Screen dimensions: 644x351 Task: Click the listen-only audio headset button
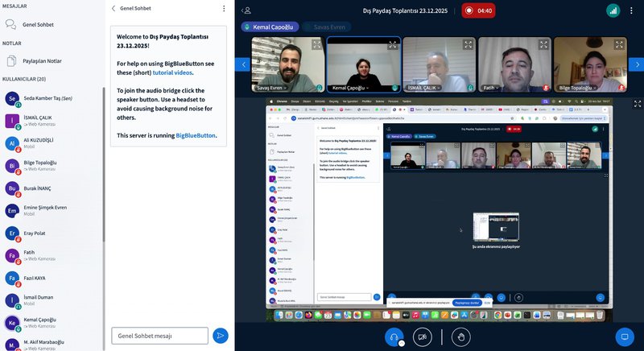(x=394, y=337)
